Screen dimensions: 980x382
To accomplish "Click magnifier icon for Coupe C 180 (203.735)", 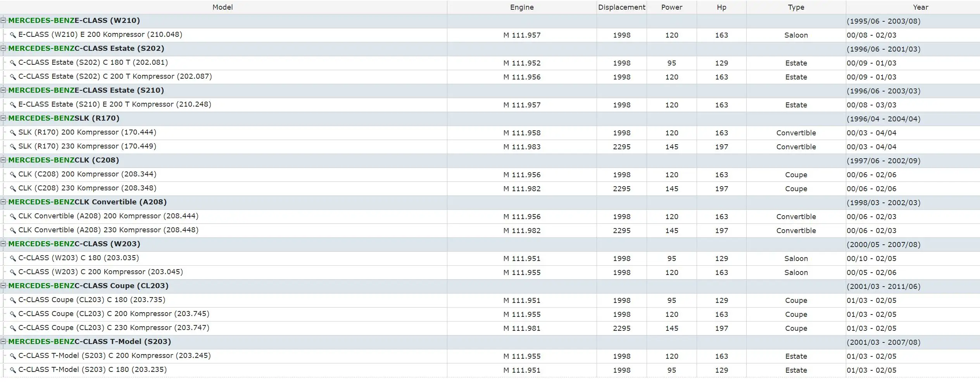I will point(13,300).
